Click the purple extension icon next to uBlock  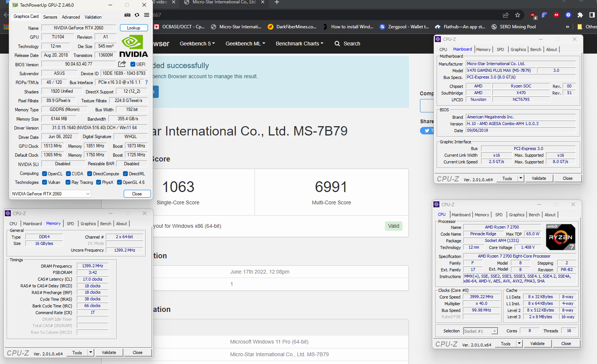pyautogui.click(x=544, y=15)
